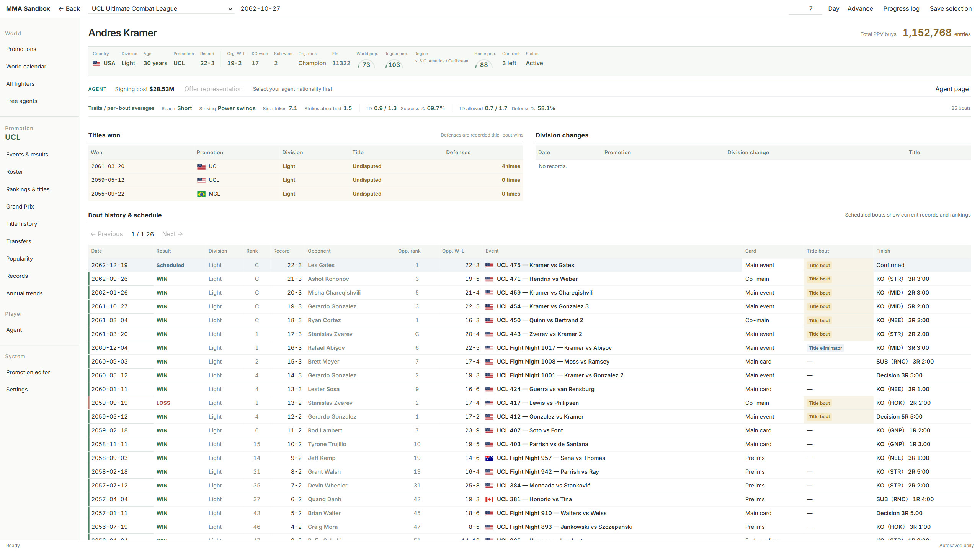Viewport: 980px width, 551px height.
Task: Click Offer representation
Action: (214, 89)
